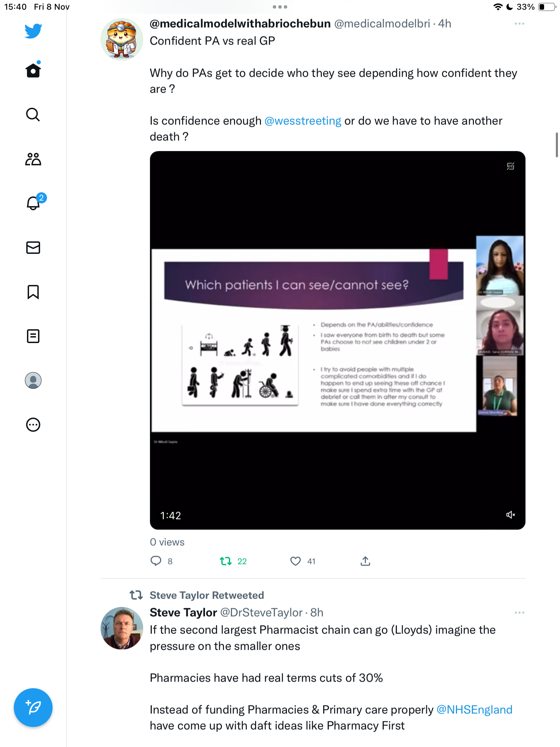Viewport: 560px width, 747px height.
Task: Open the Communities section
Action: pos(33,159)
